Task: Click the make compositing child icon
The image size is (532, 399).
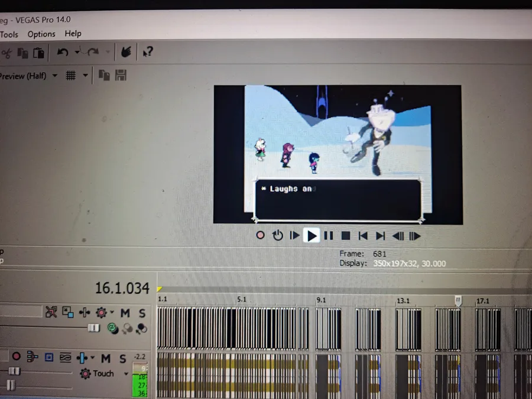Action: pyautogui.click(x=141, y=328)
